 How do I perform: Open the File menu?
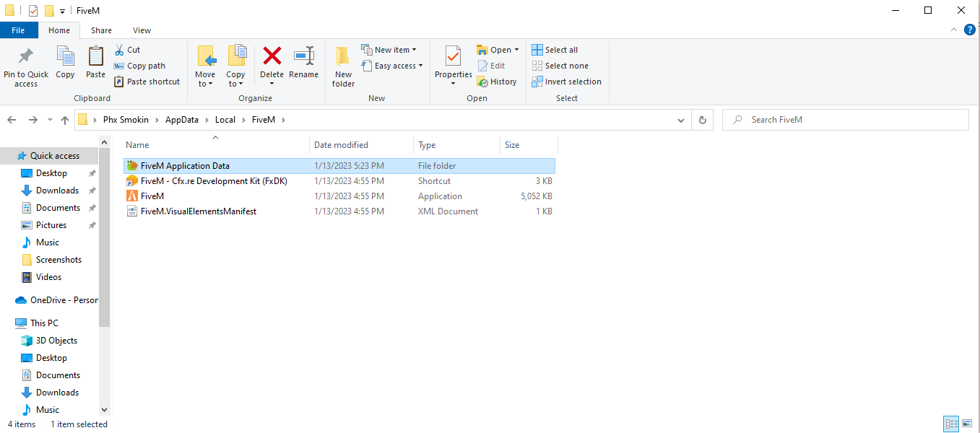tap(18, 30)
